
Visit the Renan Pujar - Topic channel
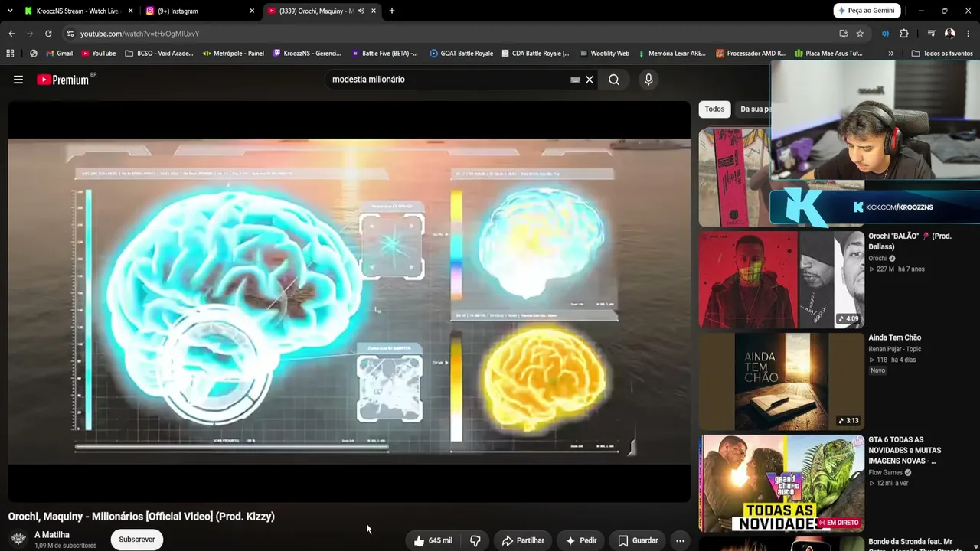click(x=894, y=349)
